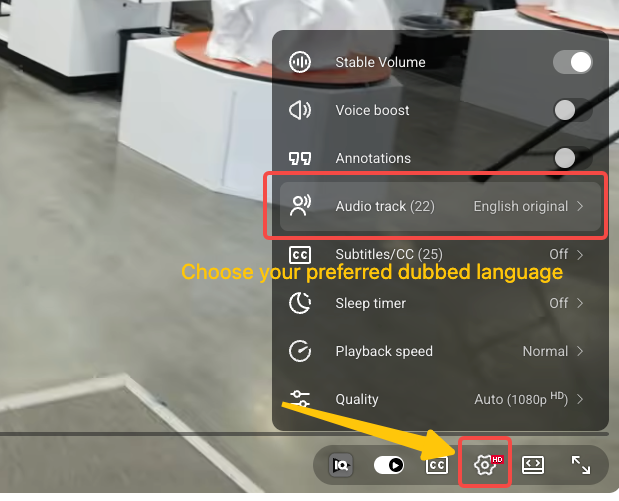The width and height of the screenshot is (619, 501).
Task: Open Quality options chevron
Action: 580,399
